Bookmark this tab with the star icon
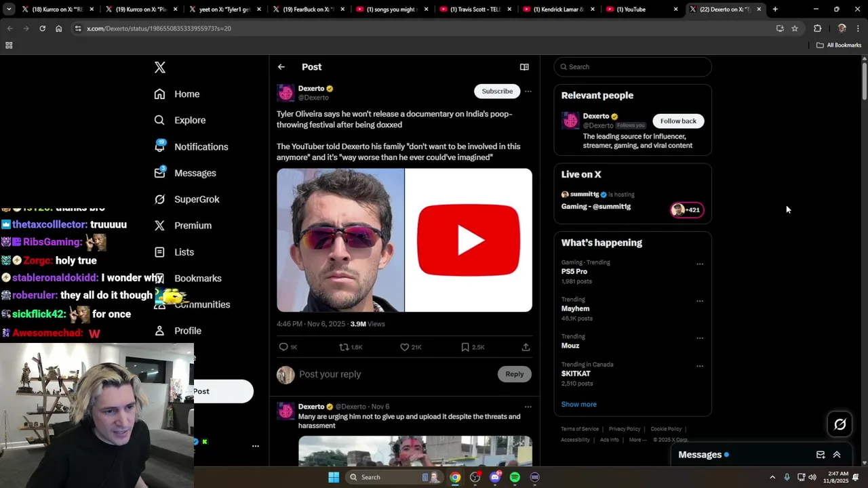This screenshot has height=488, width=868. 795,28
